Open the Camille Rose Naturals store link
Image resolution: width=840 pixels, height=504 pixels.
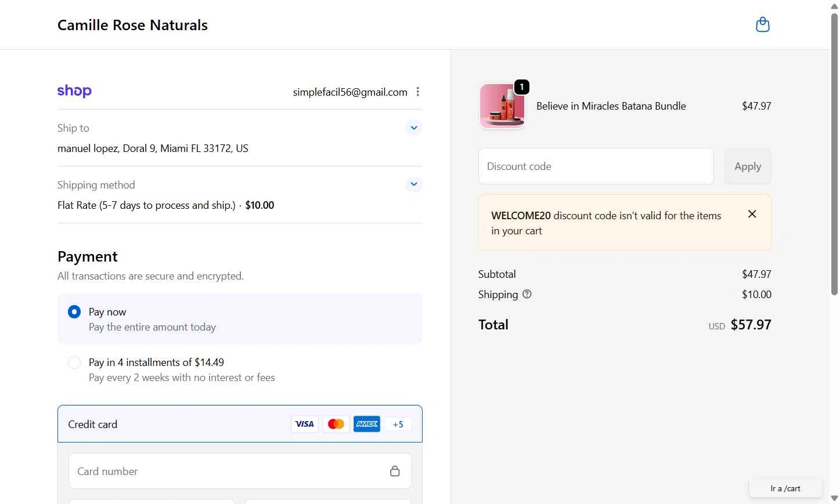click(132, 25)
